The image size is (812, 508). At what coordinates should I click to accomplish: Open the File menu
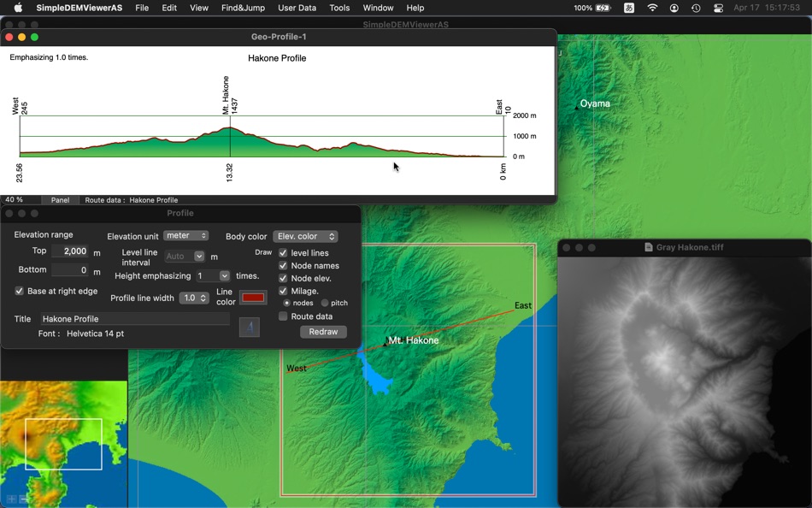click(142, 8)
